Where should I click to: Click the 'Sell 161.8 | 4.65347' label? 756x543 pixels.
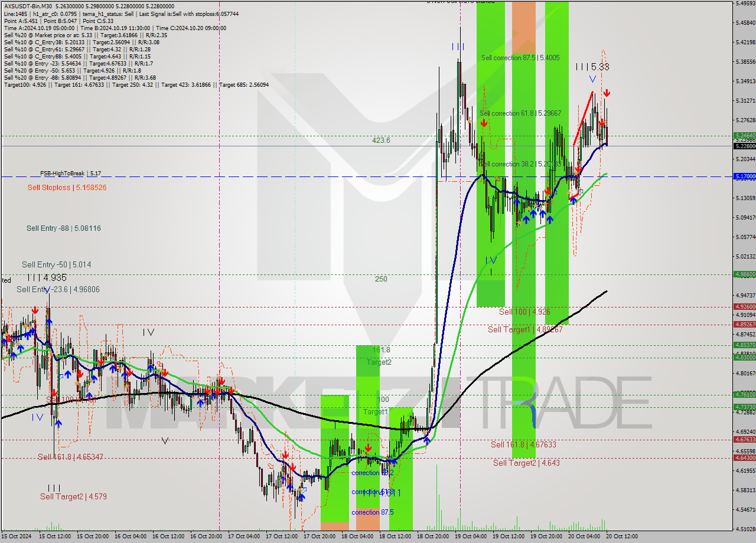(70, 457)
